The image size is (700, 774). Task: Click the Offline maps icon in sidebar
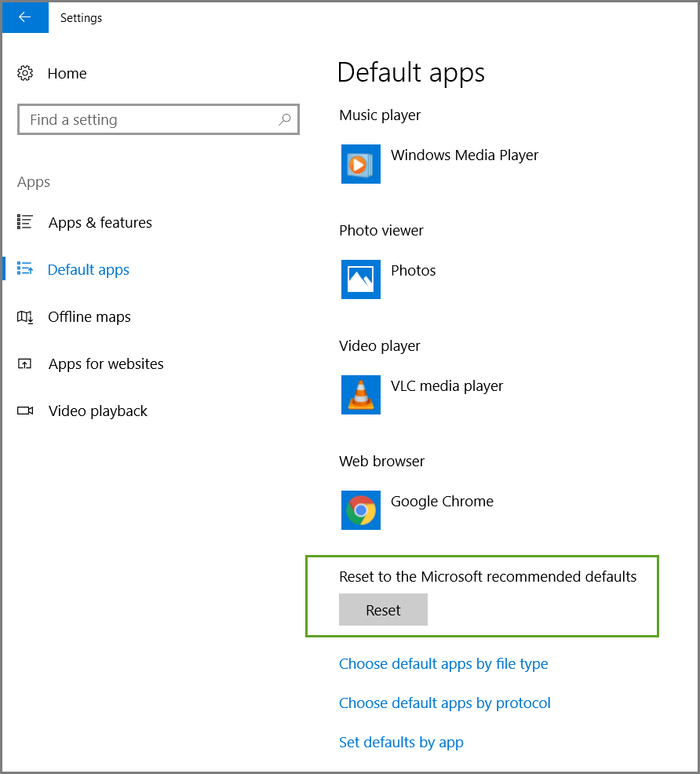[25, 317]
